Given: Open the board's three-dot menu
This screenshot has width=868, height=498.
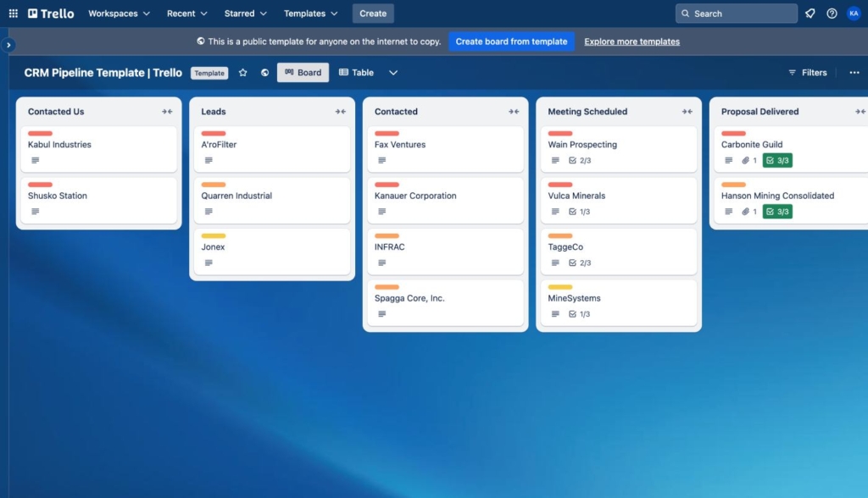Looking at the screenshot, I should point(854,73).
